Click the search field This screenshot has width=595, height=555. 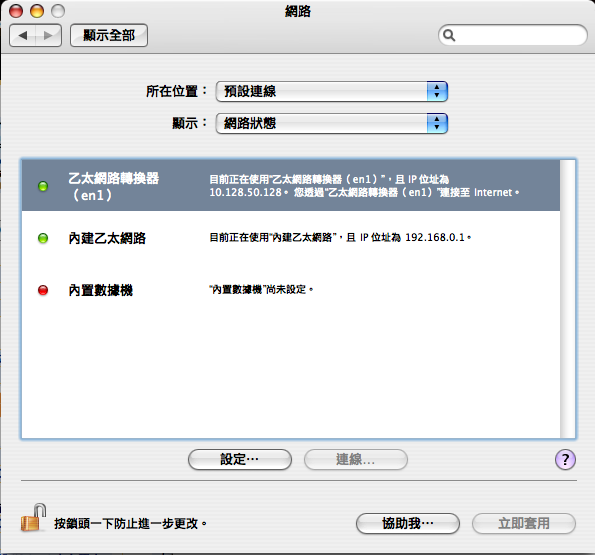pyautogui.click(x=513, y=35)
